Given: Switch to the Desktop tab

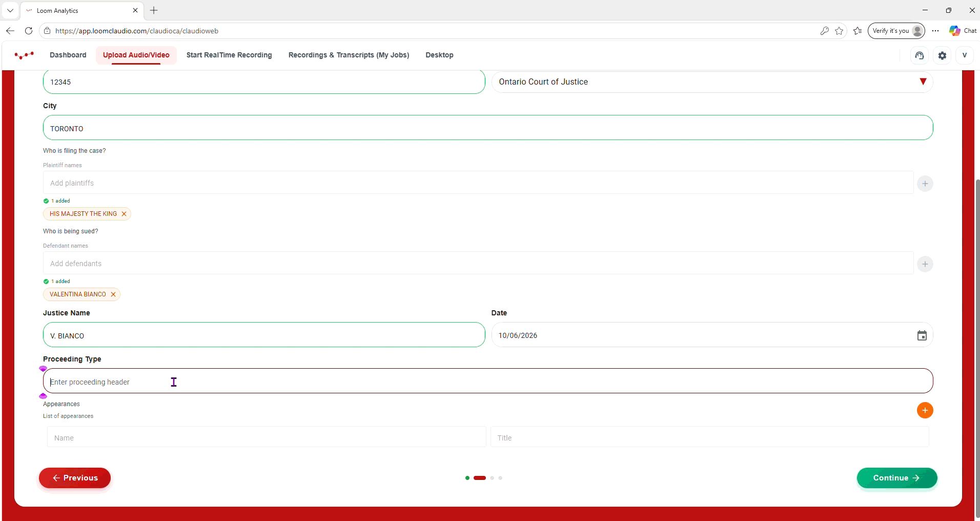Looking at the screenshot, I should (x=439, y=55).
